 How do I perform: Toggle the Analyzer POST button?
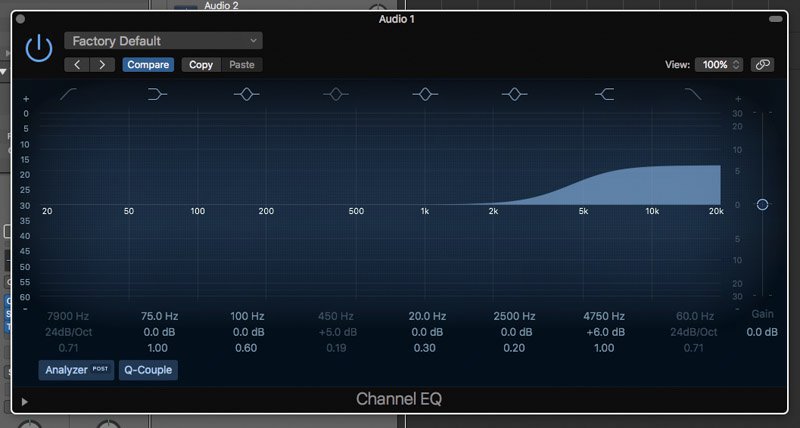point(77,370)
